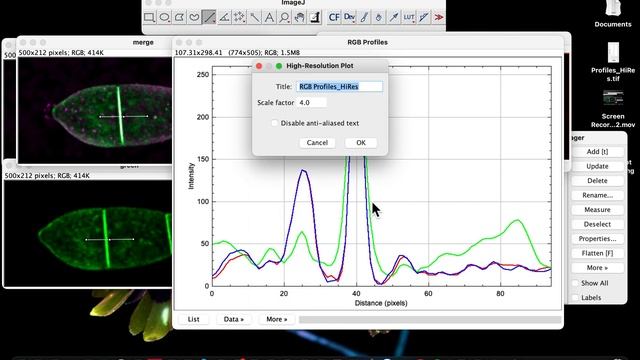The height and width of the screenshot is (360, 640).
Task: Click the merge embryo image
Action: (x=95, y=110)
